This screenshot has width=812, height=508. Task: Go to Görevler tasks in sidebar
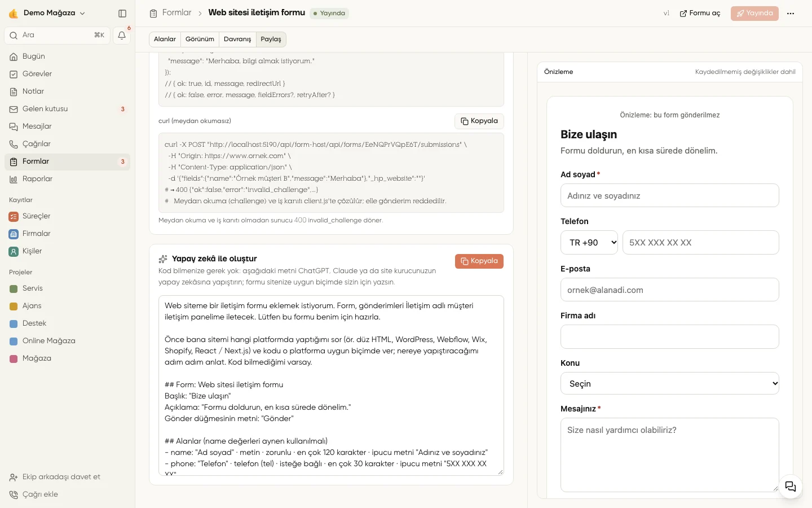tap(67, 74)
